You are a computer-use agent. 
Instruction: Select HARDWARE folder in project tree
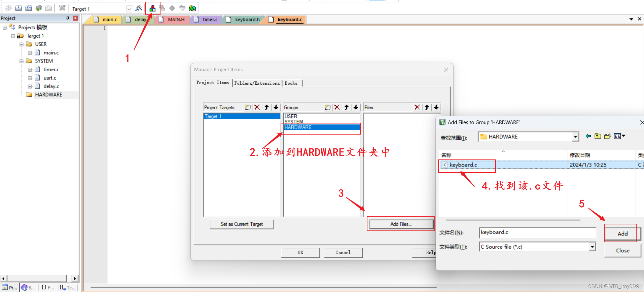click(48, 95)
